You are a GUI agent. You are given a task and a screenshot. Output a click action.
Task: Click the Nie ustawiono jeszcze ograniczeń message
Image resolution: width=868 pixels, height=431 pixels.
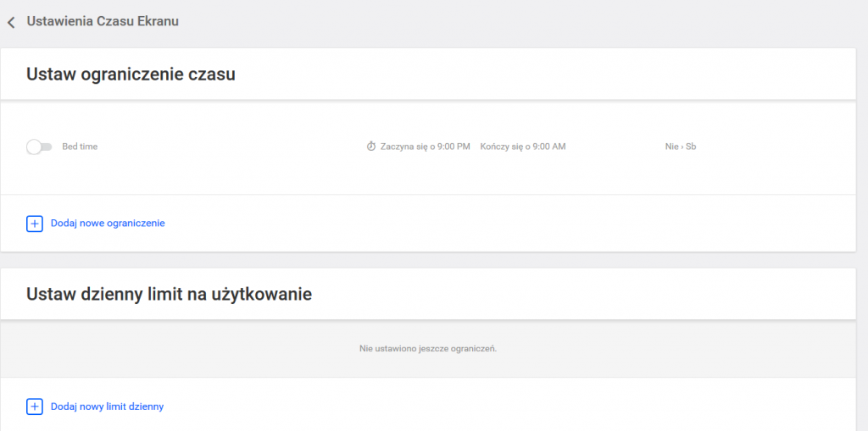click(427, 349)
